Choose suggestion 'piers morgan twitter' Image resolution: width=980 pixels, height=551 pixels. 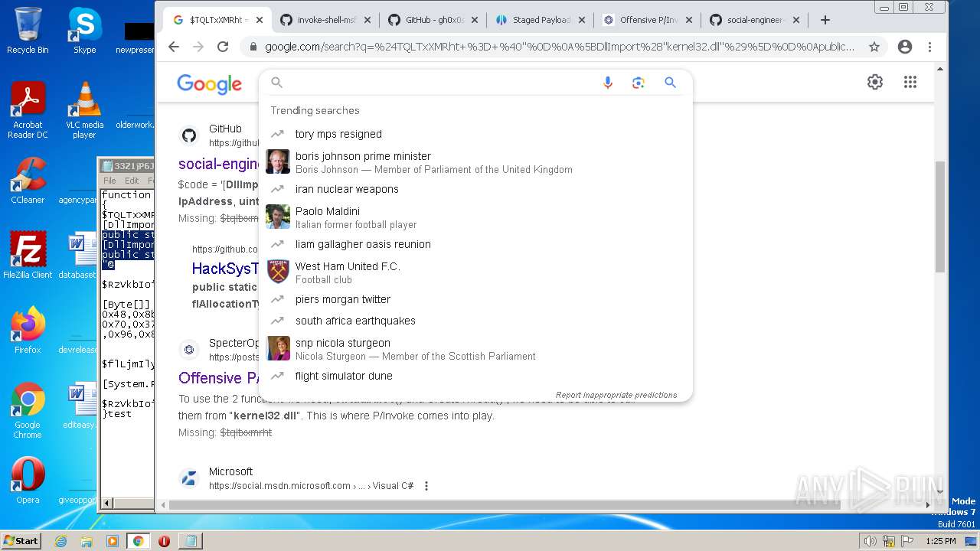pos(475,299)
